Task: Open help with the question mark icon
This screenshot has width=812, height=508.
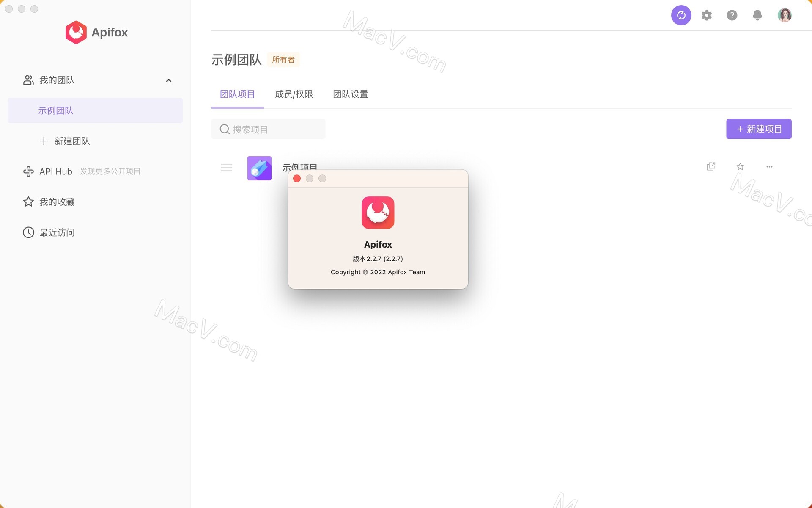Action: coord(732,15)
